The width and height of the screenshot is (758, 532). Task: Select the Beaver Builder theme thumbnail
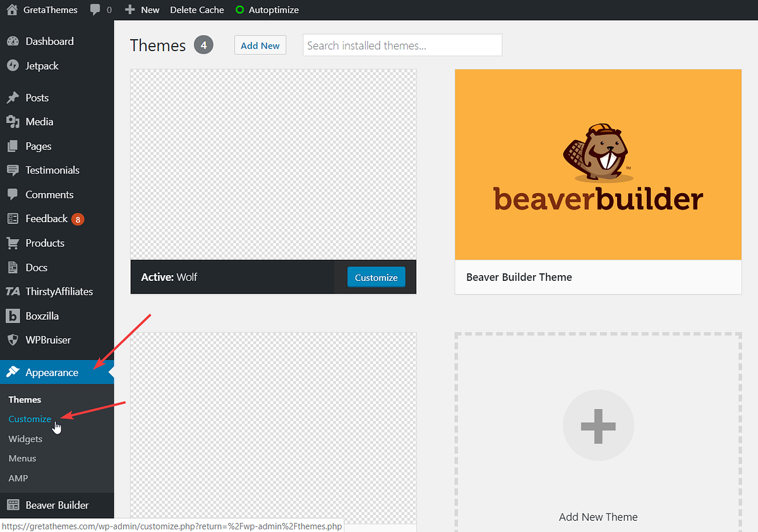coord(598,164)
